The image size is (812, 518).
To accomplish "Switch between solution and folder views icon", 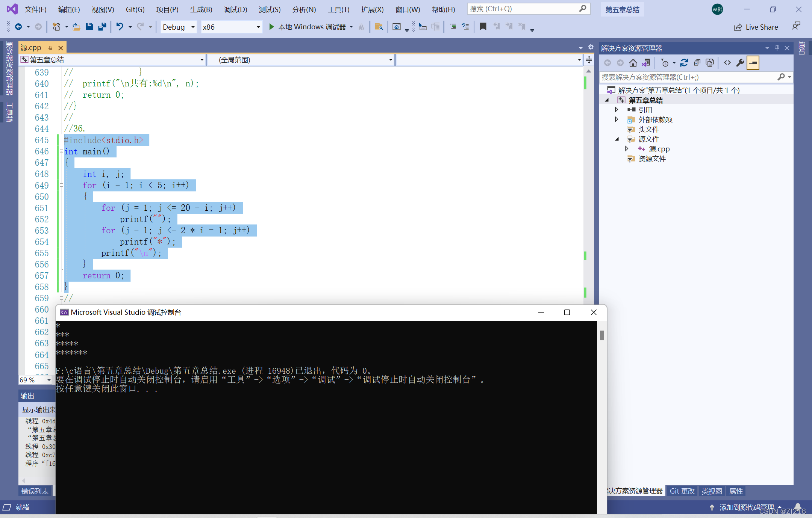I will coord(646,63).
